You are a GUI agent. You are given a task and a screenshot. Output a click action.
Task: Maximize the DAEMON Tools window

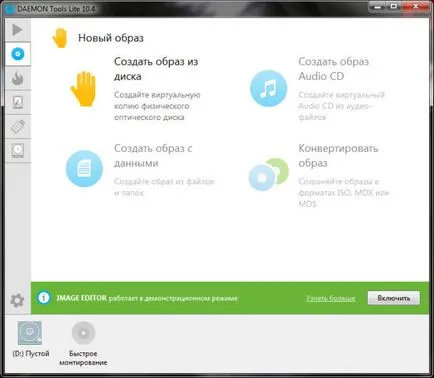pos(394,7)
